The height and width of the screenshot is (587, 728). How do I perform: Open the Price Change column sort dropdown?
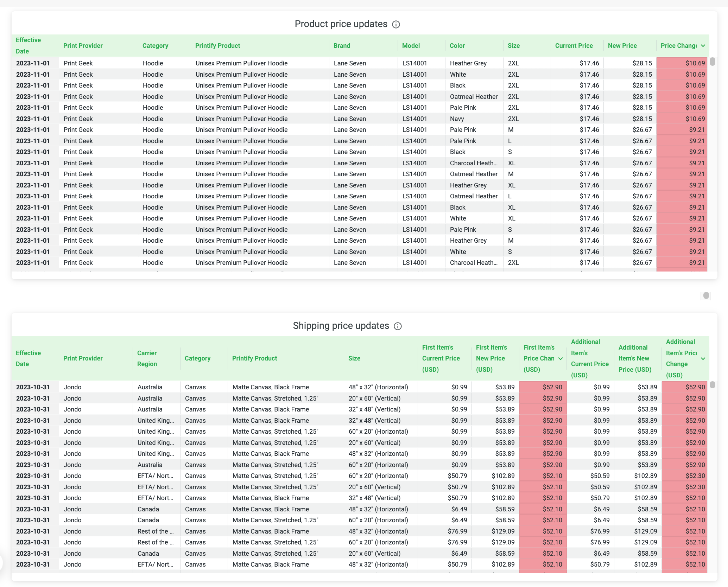(703, 46)
